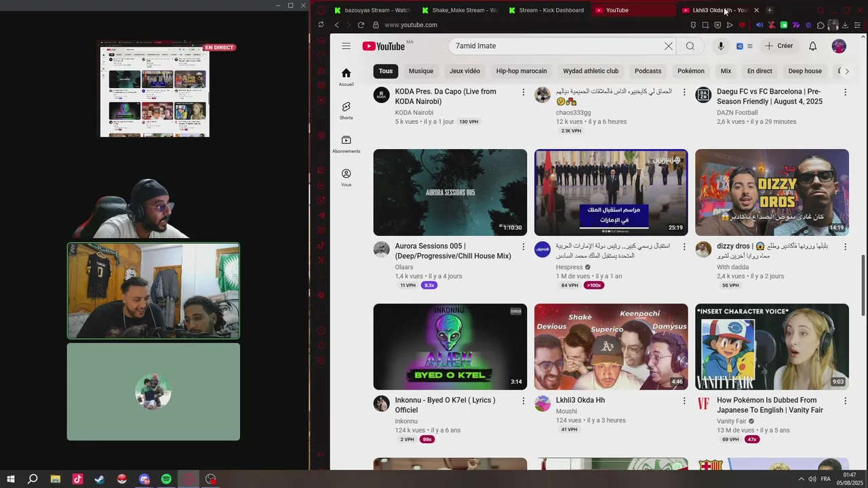Click the YouTube search magnifier button

(690, 46)
